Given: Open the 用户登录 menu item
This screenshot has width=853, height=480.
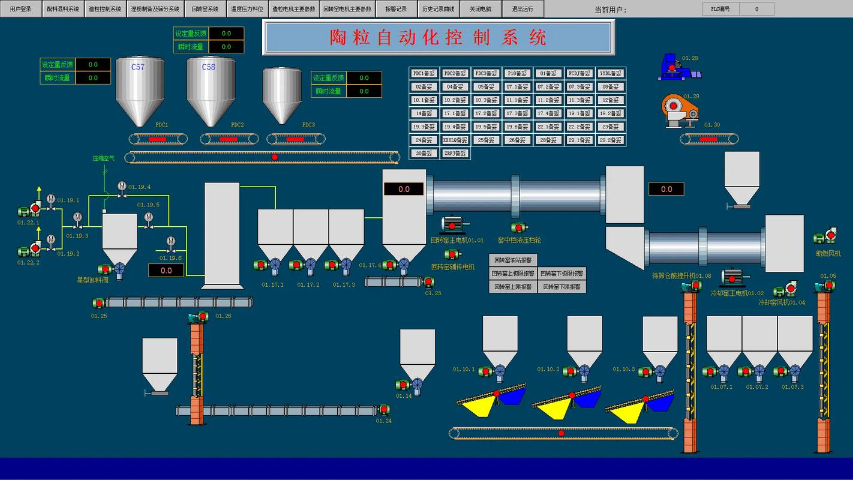Looking at the screenshot, I should pyautogui.click(x=21, y=9).
